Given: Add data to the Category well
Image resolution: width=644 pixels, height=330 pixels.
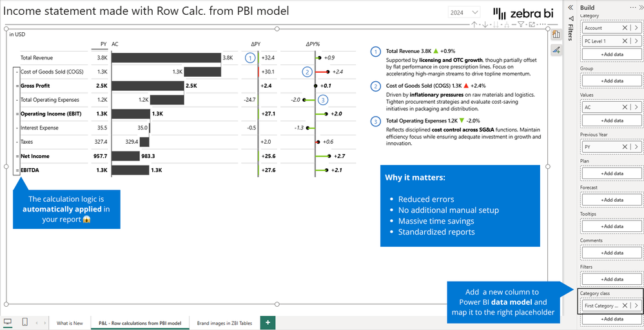Looking at the screenshot, I should pos(612,54).
